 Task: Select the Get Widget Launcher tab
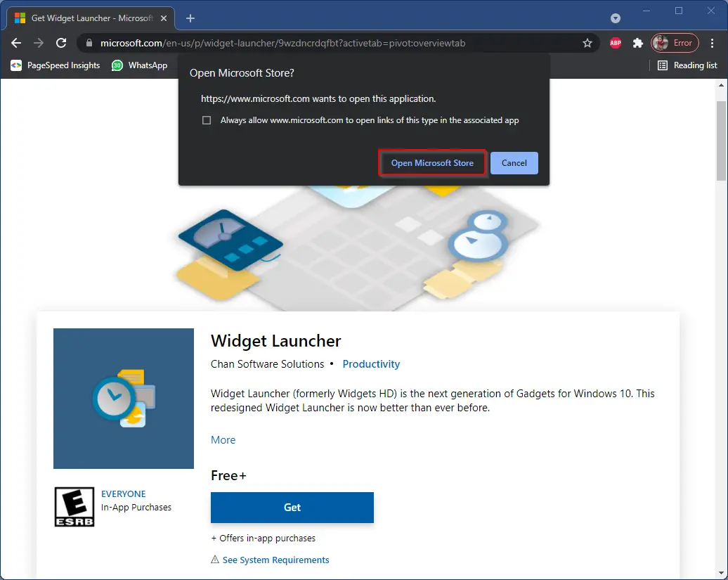click(x=91, y=18)
